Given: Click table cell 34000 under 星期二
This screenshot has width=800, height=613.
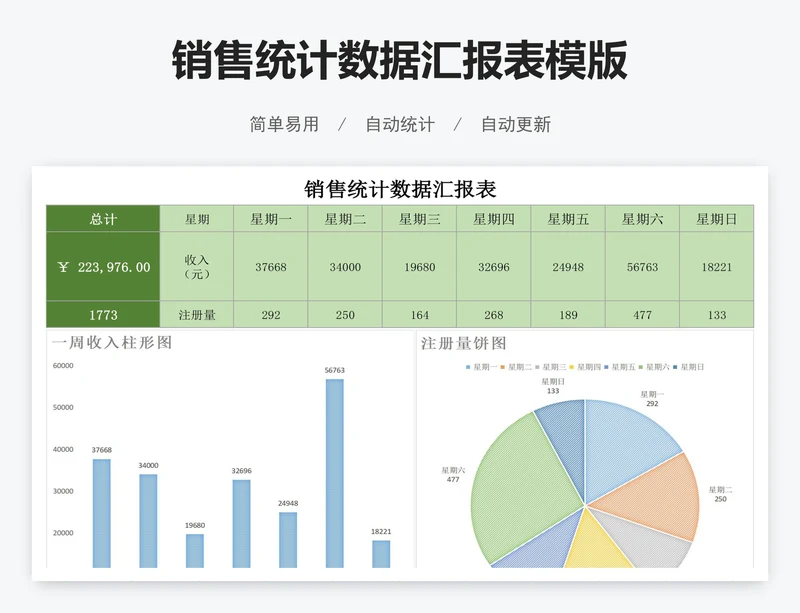Looking at the screenshot, I should (345, 266).
